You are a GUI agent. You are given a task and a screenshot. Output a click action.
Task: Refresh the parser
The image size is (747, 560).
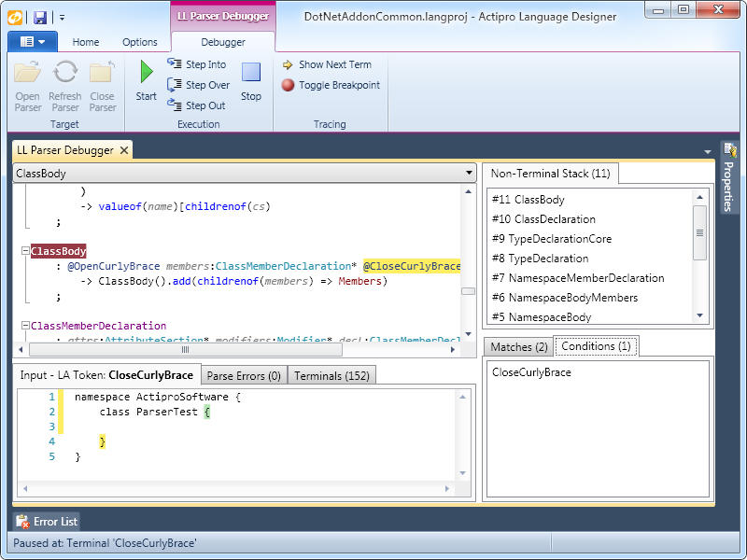point(64,84)
